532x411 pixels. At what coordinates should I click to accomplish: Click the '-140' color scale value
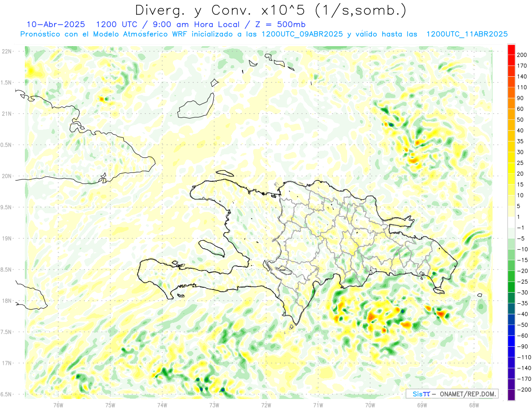tap(524, 368)
